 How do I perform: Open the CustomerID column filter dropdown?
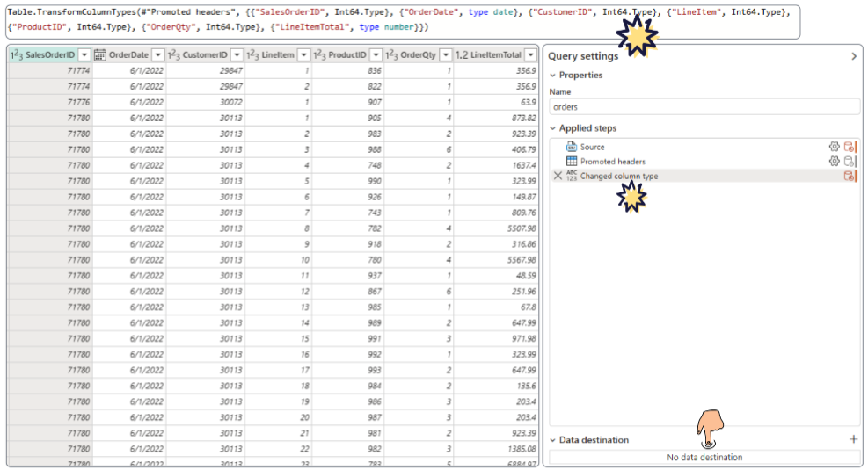(x=237, y=54)
